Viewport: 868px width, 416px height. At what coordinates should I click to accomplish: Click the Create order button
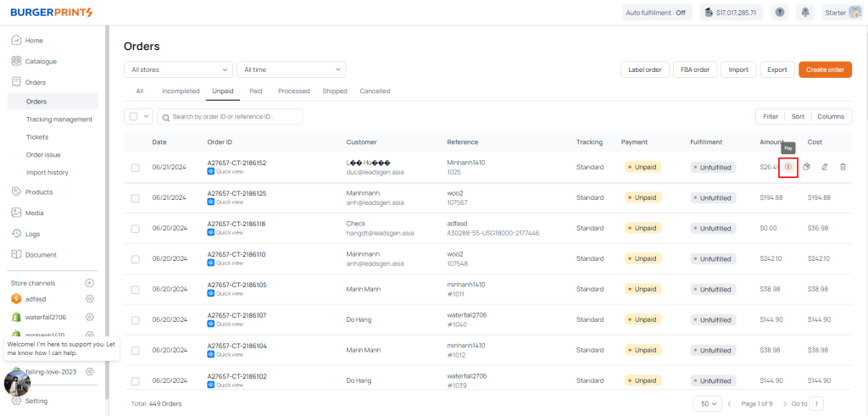coord(825,69)
